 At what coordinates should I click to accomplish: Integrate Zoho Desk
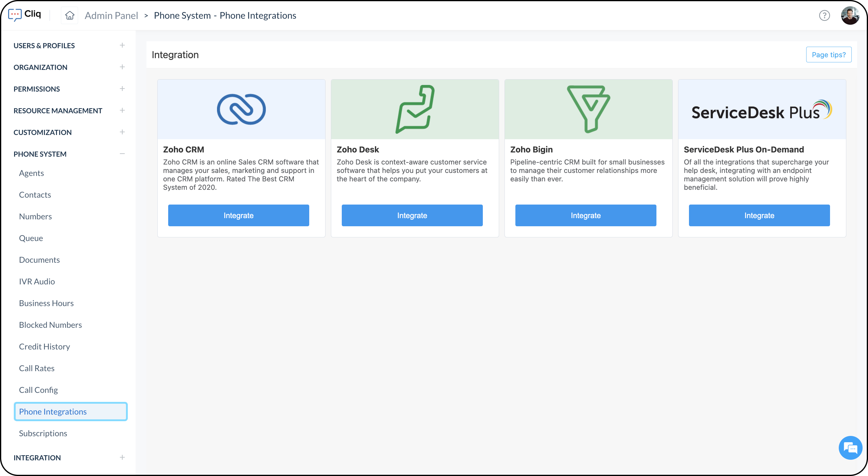coord(412,215)
